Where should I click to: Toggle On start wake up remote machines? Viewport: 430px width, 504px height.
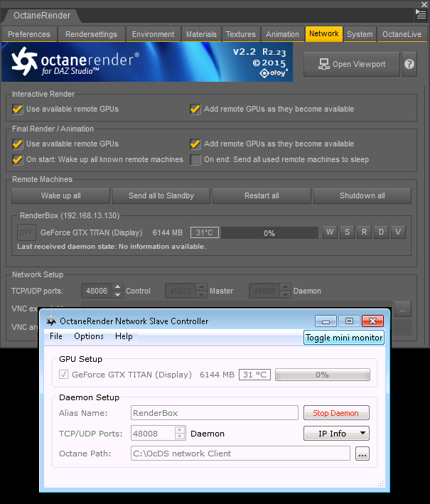pos(17,160)
